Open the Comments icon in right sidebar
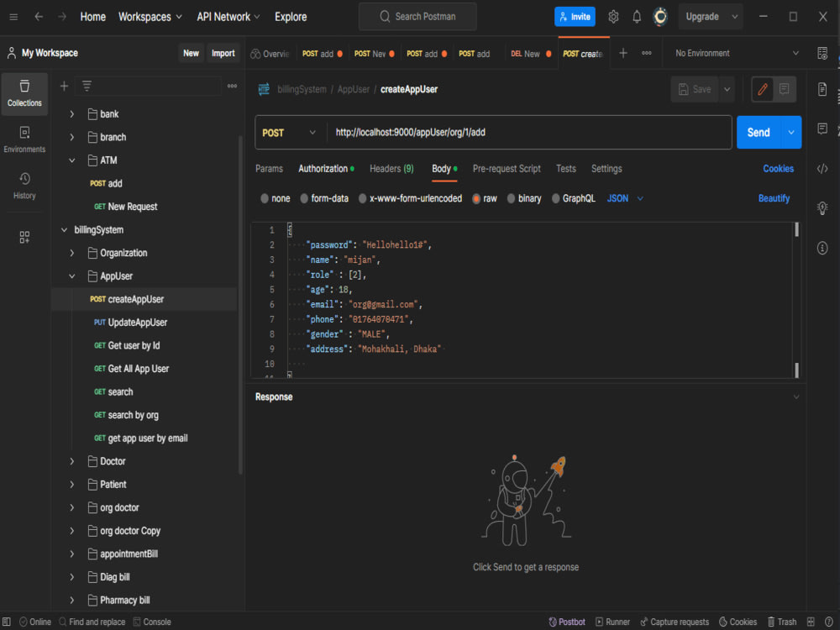 click(x=822, y=129)
